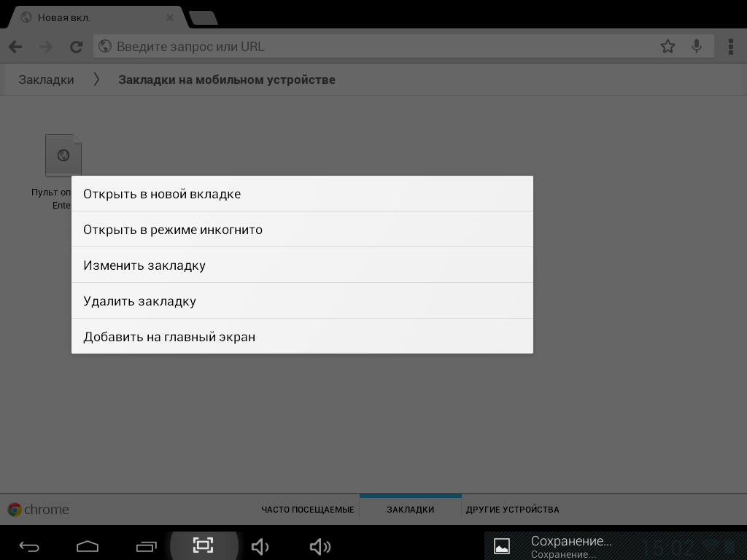
Task: Switch to ДРУГИЕ УСТРОЙСТВА tab
Action: pos(512,510)
